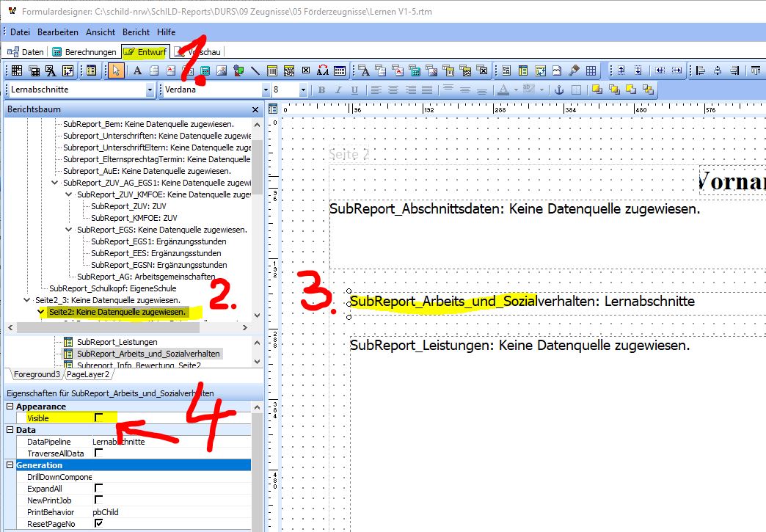Image resolution: width=766 pixels, height=532 pixels.
Task: Click the anchor icon
Action: pos(559,90)
